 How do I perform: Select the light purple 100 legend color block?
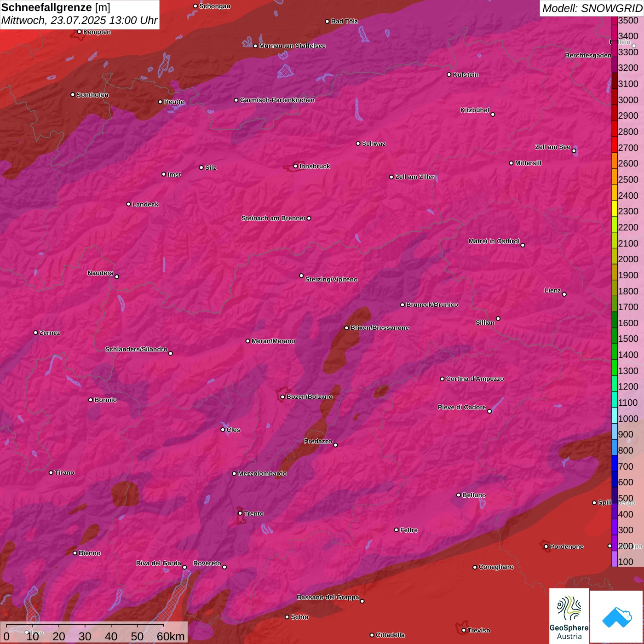[615, 559]
